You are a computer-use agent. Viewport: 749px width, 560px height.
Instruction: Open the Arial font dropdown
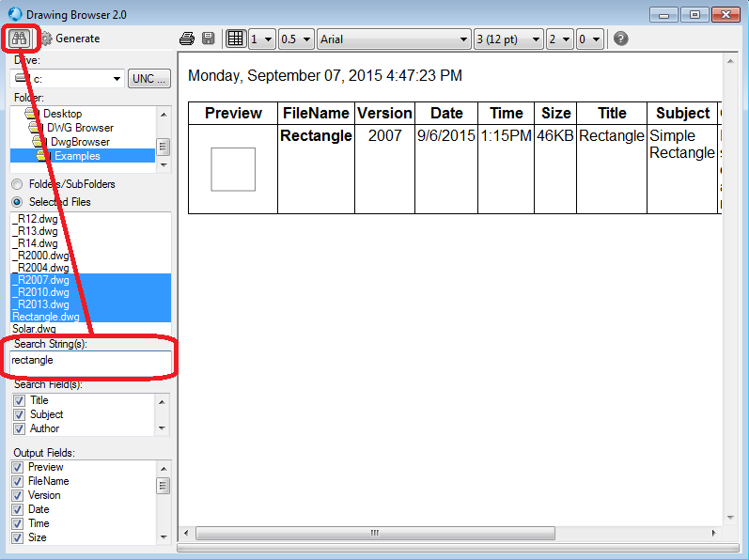(394, 39)
